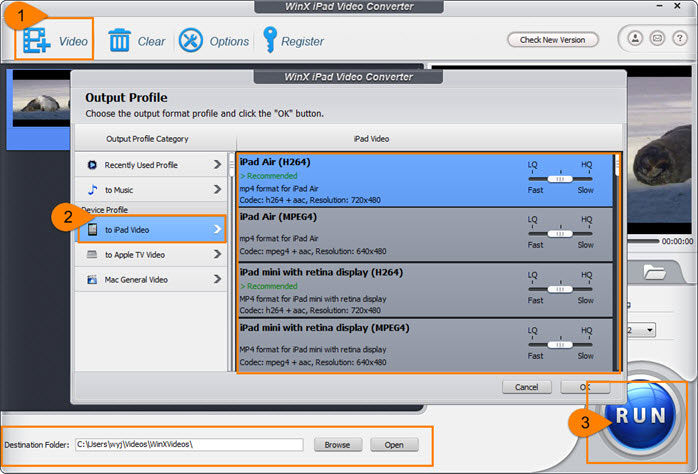Screen dimensions: 698x474
Task: Click the music note icon
Action: [92, 190]
